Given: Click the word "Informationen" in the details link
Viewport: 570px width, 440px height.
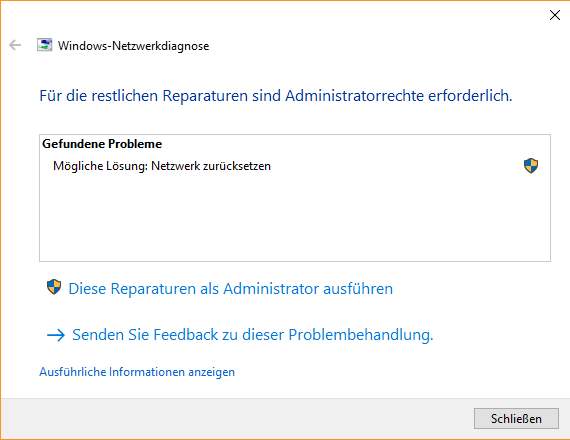Looking at the screenshot, I should pos(147,372).
